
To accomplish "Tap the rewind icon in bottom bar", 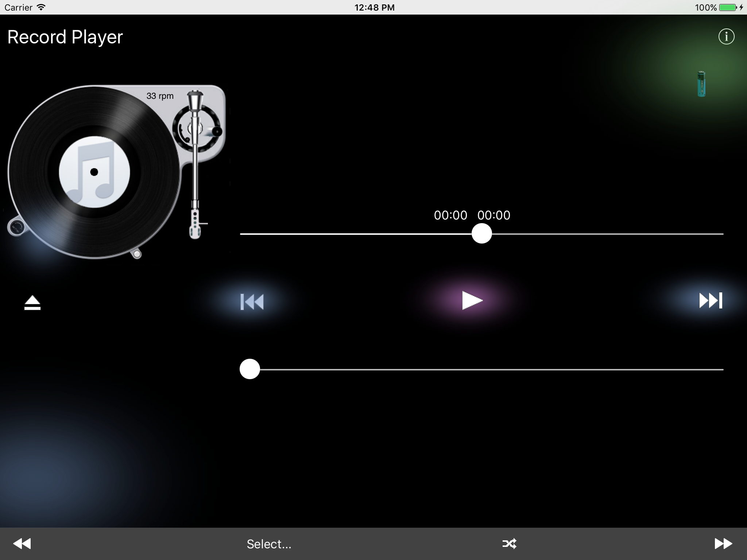I will (22, 544).
